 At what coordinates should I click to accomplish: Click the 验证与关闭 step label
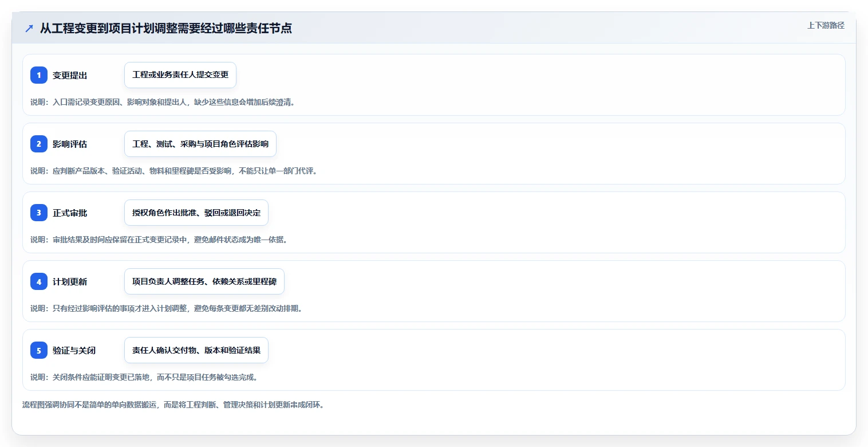74,350
